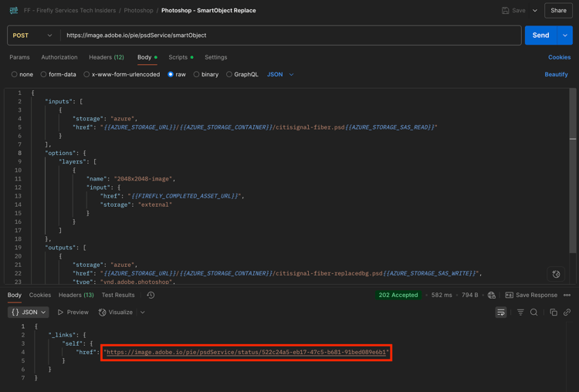Click the status href URL in response
579x392 pixels.
(246, 352)
